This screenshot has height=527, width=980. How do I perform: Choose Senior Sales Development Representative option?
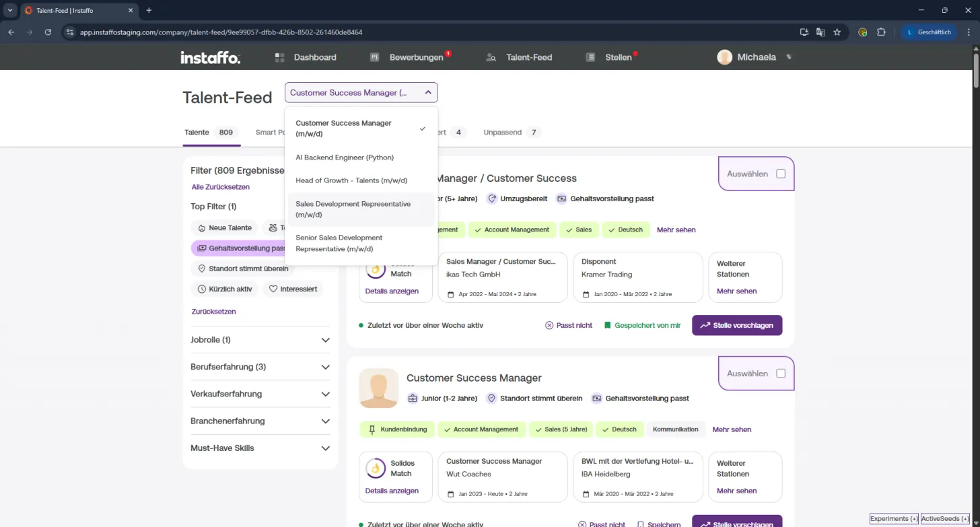click(361, 243)
